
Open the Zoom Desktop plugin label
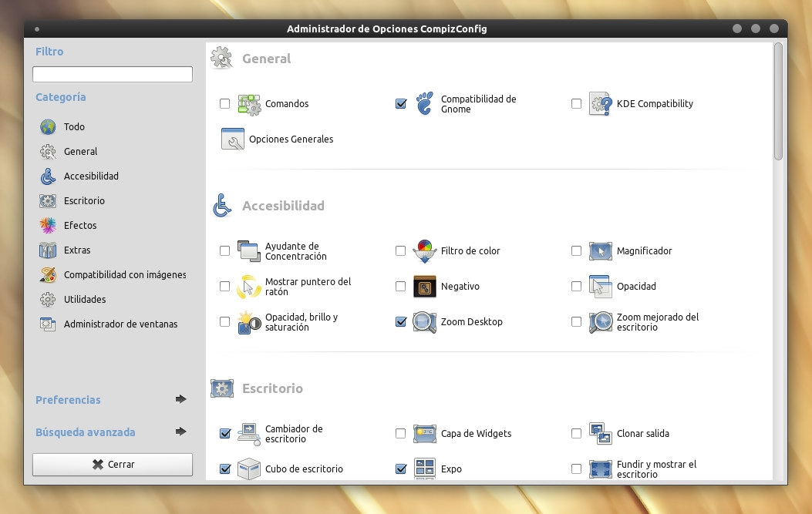coord(472,322)
